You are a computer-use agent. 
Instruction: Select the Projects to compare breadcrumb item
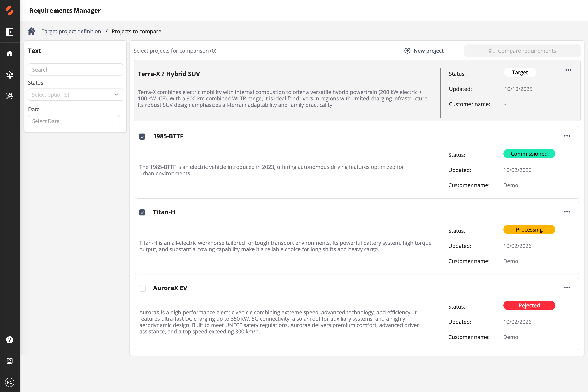click(x=136, y=31)
